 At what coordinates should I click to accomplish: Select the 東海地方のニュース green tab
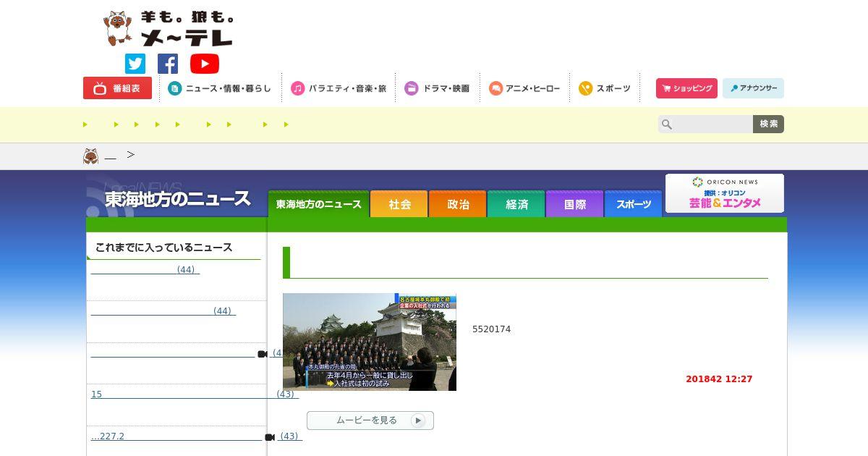click(318, 204)
